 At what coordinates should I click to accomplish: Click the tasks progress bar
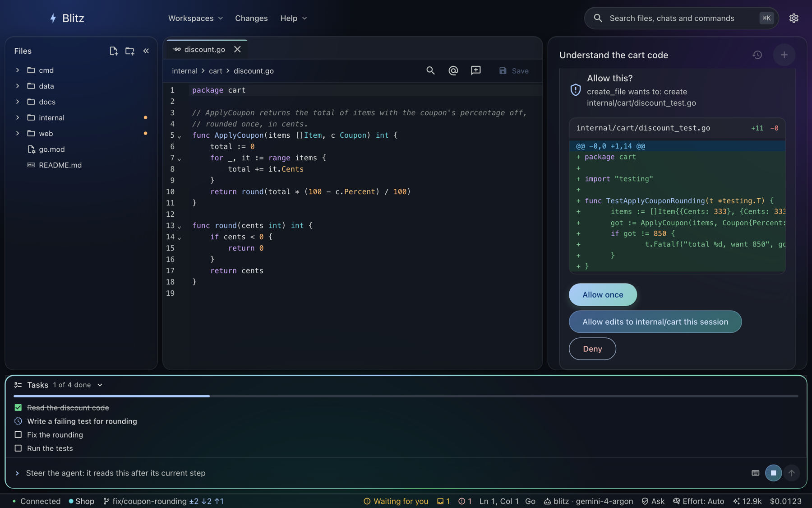pos(406,396)
